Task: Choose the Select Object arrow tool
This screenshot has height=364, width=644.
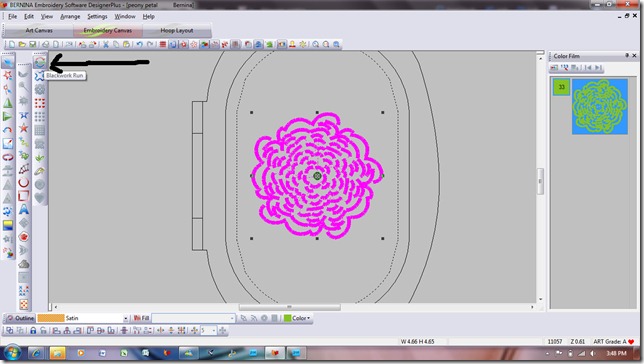Action: [7, 62]
